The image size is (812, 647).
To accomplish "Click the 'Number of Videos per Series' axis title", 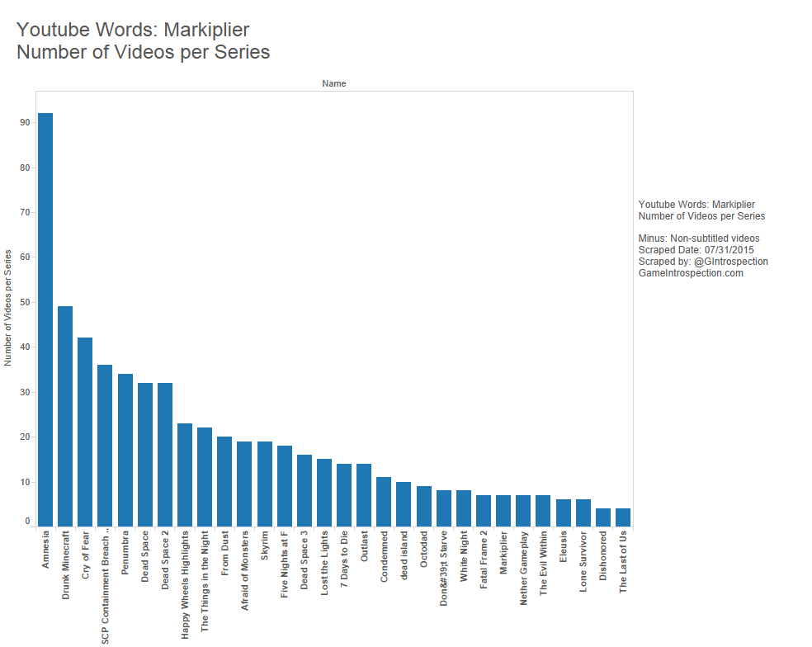I will point(8,308).
